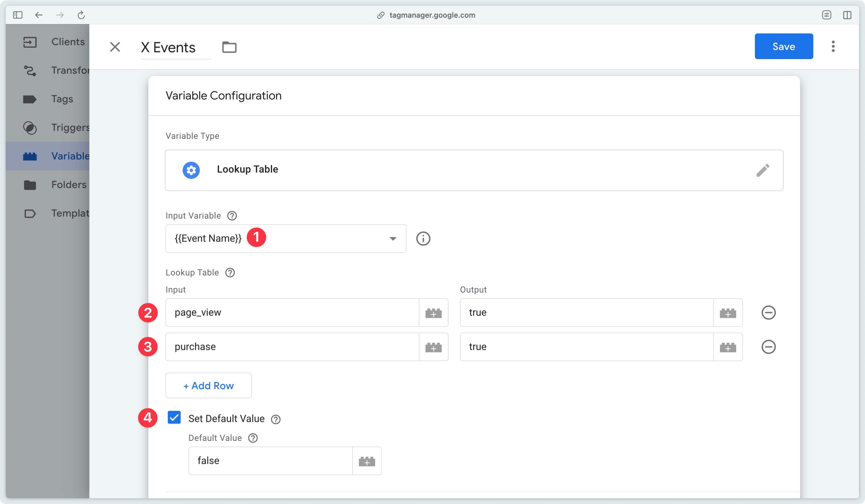The width and height of the screenshot is (865, 504).
Task: Open help for Set Default Value
Action: (276, 419)
